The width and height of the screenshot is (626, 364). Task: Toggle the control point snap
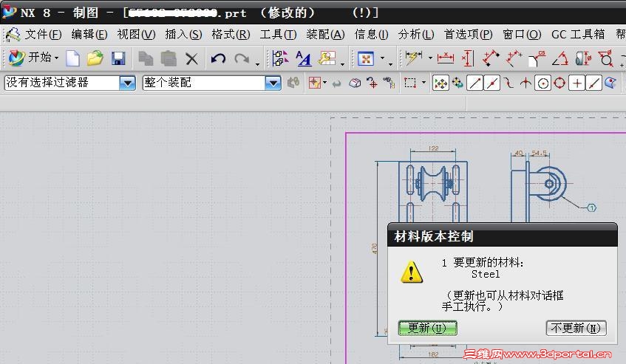508,83
